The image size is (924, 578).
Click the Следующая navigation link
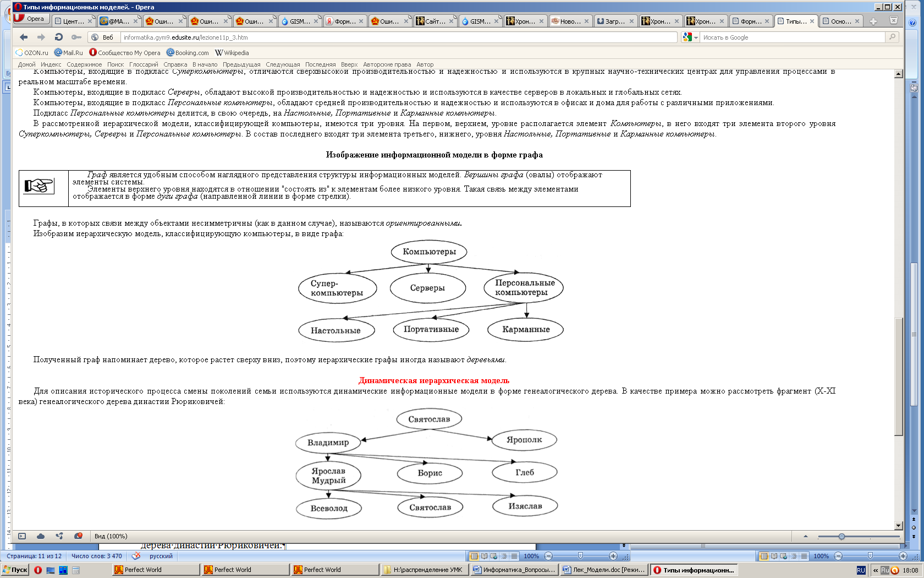pos(283,64)
